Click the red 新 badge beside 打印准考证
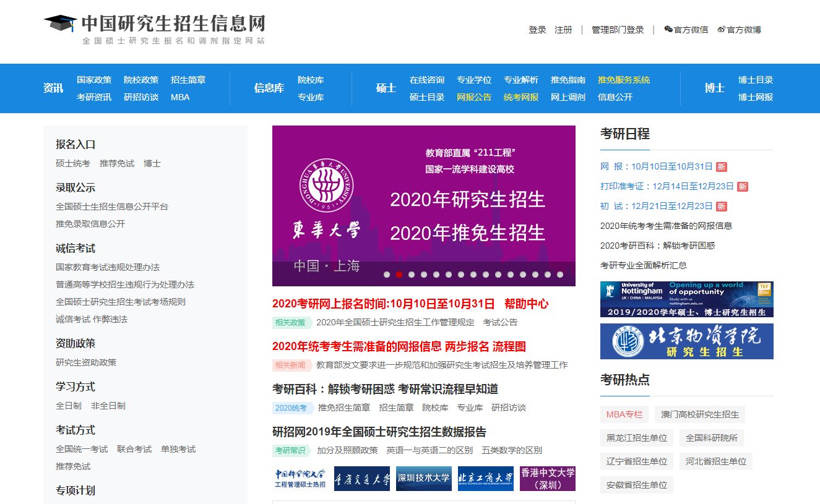Viewport: 820px width, 504px height. [x=742, y=186]
